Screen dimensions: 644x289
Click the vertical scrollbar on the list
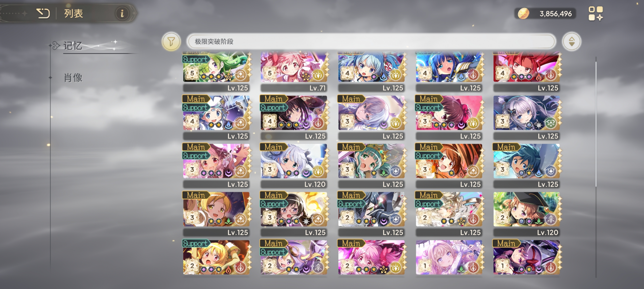pyautogui.click(x=596, y=122)
